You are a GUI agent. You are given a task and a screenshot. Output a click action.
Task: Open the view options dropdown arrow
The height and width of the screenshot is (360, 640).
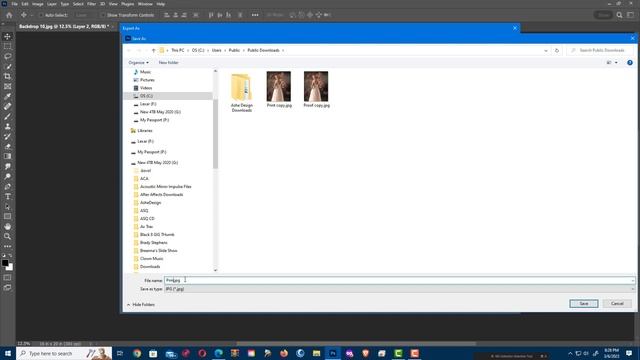click(x=616, y=62)
